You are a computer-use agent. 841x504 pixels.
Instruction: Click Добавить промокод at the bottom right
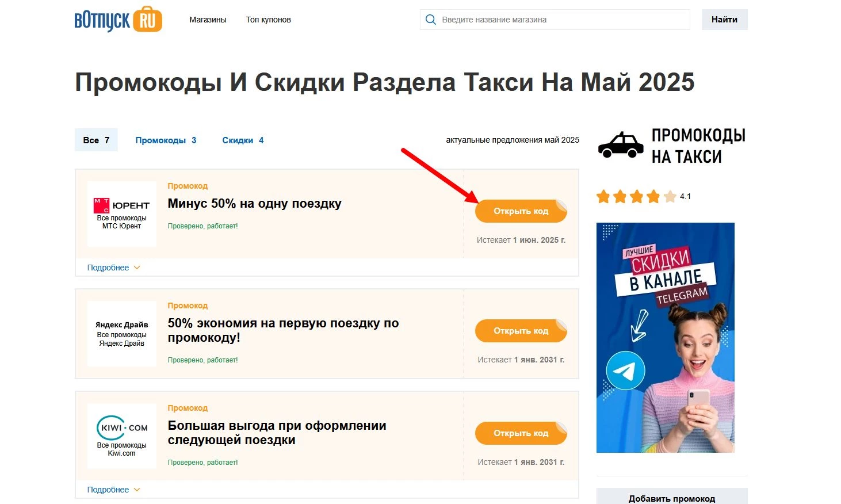coord(671,498)
